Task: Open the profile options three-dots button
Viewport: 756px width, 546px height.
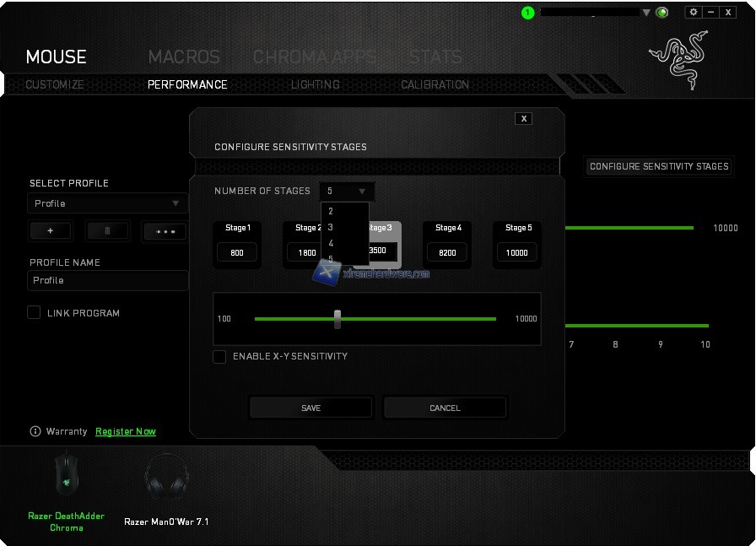Action: pos(165,231)
